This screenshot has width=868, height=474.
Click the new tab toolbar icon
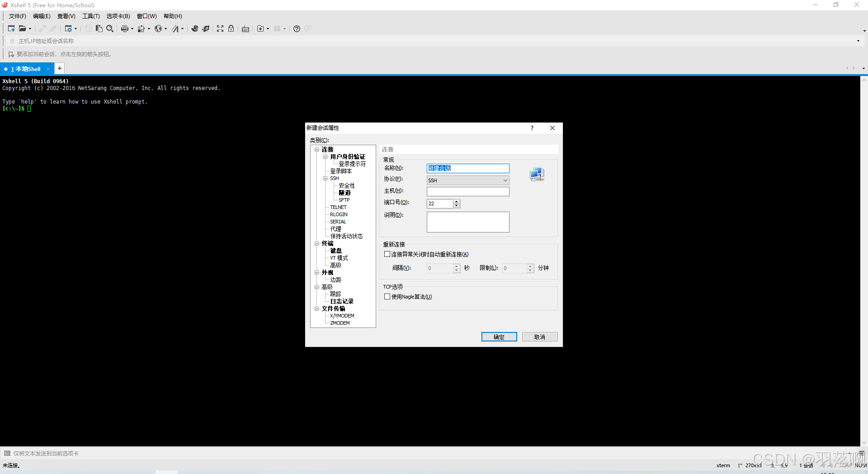point(260,28)
